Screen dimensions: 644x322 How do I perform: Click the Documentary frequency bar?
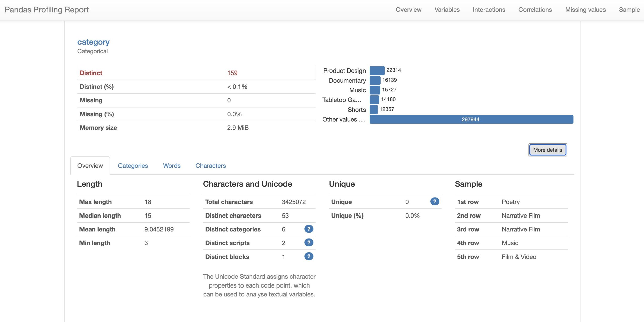point(375,80)
